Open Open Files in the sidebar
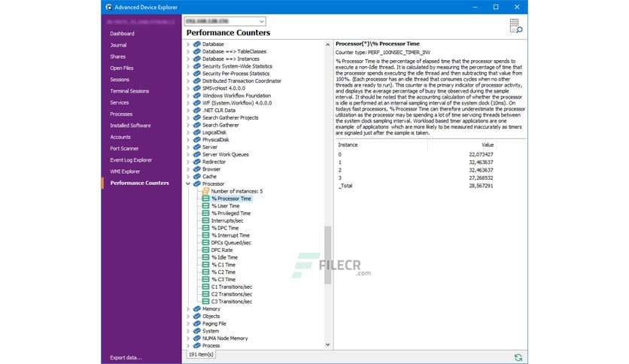 (122, 68)
